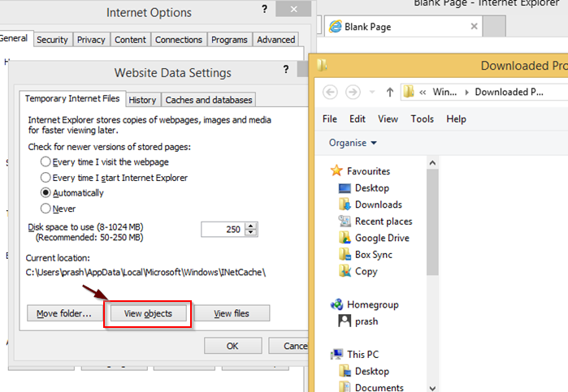The width and height of the screenshot is (568, 392).
Task: Select Every time I visit the webpage
Action: coord(46,162)
